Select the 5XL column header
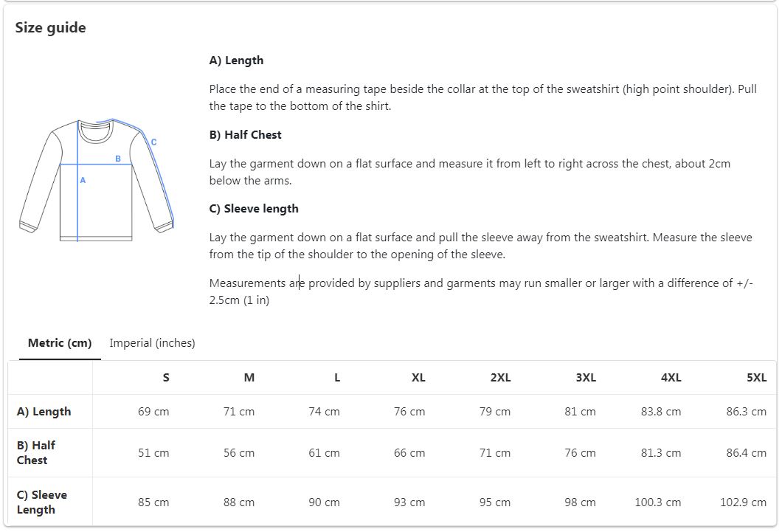This screenshot has height=532, width=782. [756, 378]
